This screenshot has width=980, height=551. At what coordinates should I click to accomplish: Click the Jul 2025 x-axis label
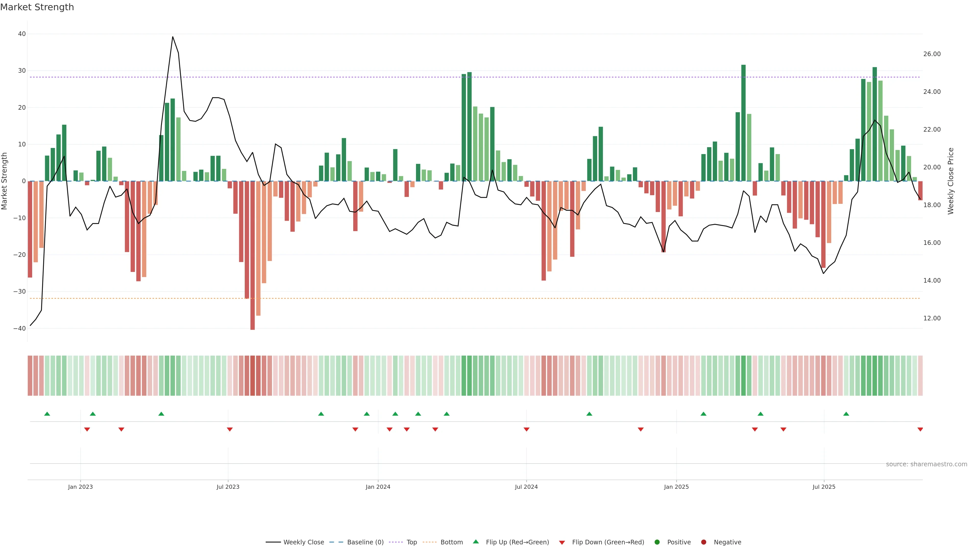point(824,487)
